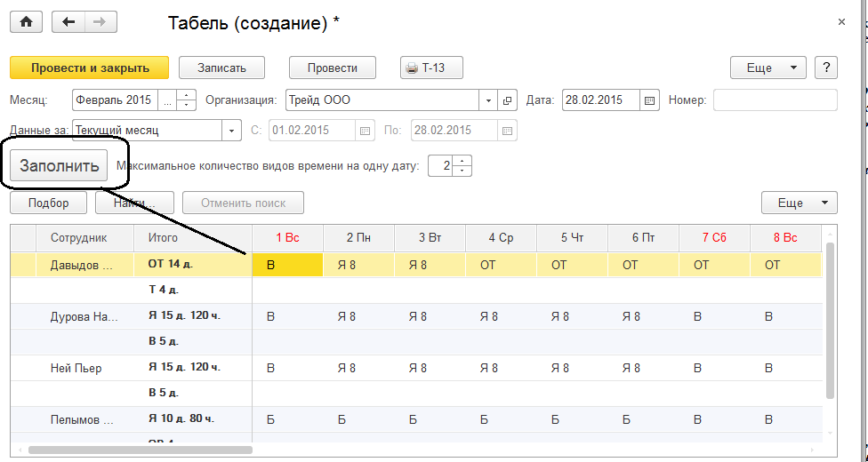This screenshot has height=462, width=868.
Task: Decrease the maximum time types stepper
Action: coord(462,171)
